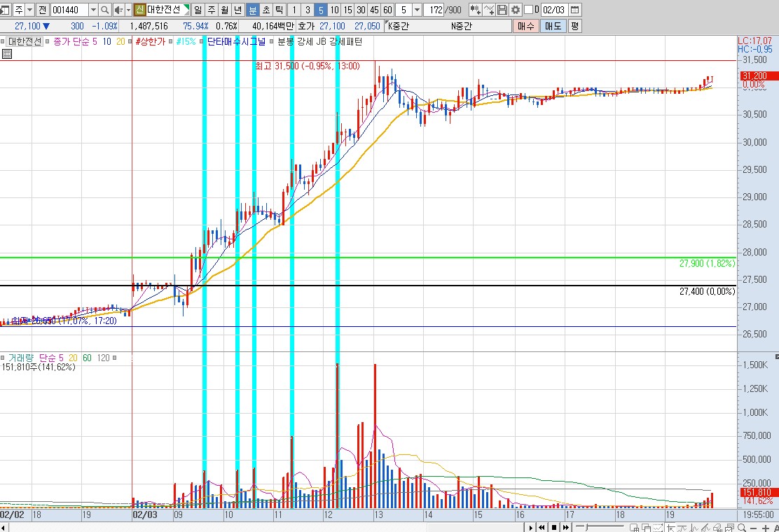Click the bottom-bar icon after the axis tool
Screen dimensions: 779x532
(682, 528)
